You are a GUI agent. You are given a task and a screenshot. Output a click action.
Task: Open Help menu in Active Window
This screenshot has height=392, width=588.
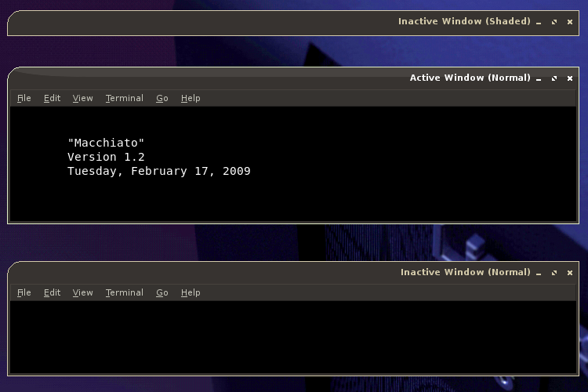coord(191,98)
